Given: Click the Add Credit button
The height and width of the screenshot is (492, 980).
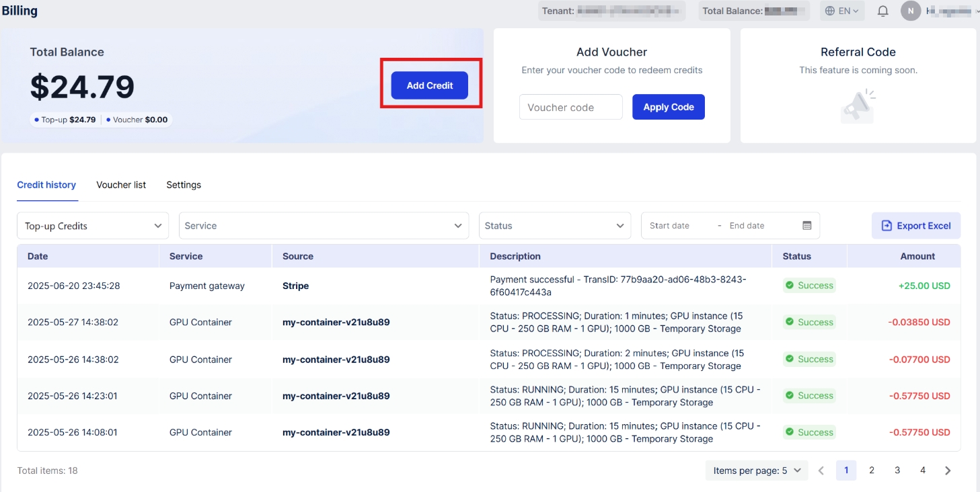Looking at the screenshot, I should coord(430,85).
